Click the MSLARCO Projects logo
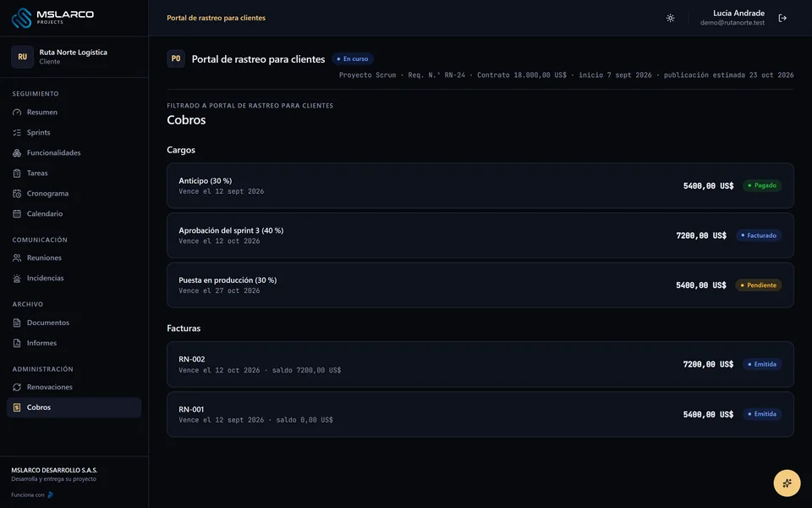The width and height of the screenshot is (812, 508). (52, 18)
